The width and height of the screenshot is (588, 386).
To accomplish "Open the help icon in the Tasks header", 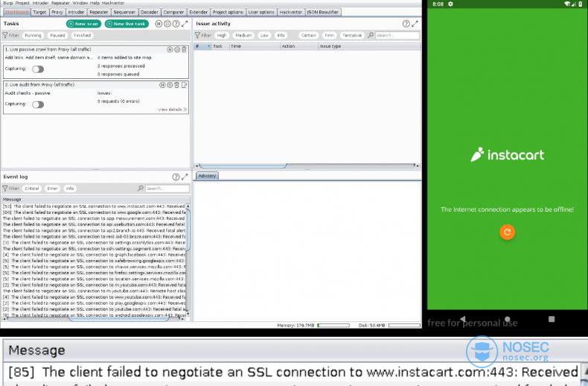I will click(x=176, y=24).
